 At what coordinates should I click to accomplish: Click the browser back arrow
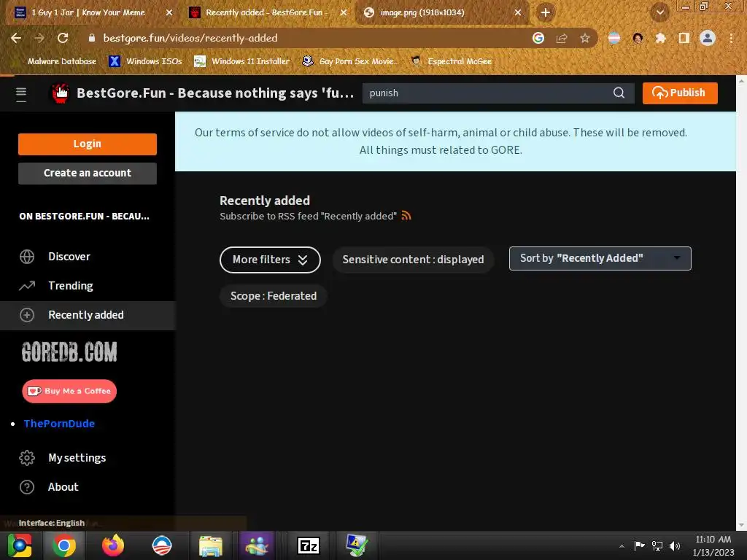(x=16, y=38)
